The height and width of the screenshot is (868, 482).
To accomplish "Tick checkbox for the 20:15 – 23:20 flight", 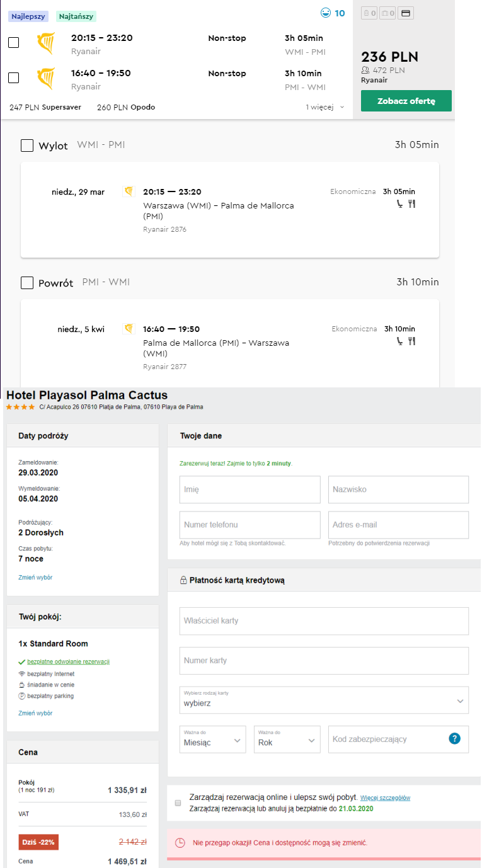I will click(x=13, y=43).
